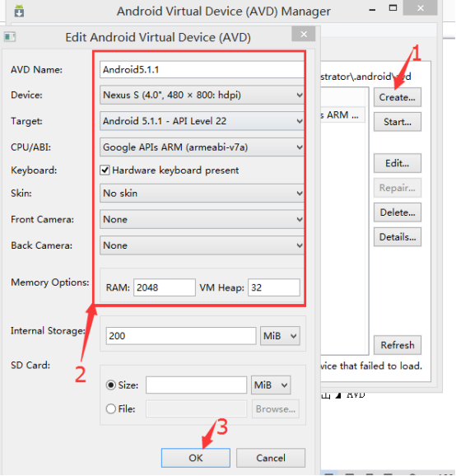
Task: Close the Edit Android Virtual Device dialog
Action: pyautogui.click(x=304, y=34)
